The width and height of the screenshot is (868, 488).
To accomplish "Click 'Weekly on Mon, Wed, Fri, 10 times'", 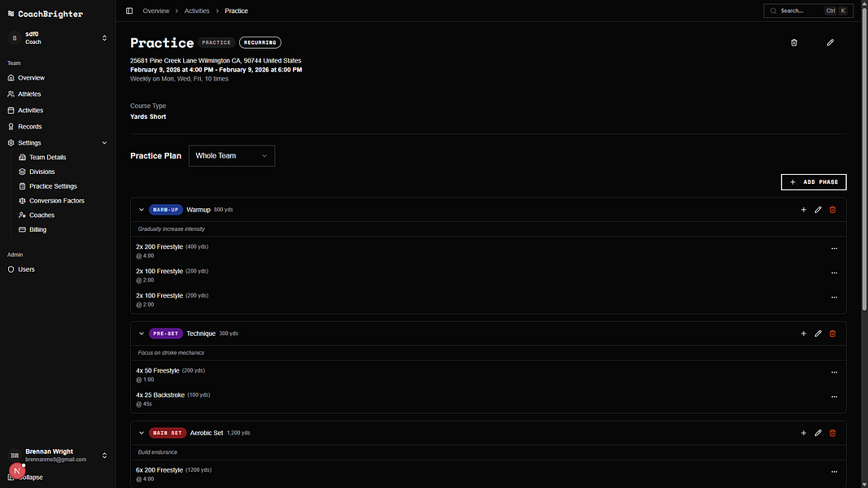I will click(179, 79).
